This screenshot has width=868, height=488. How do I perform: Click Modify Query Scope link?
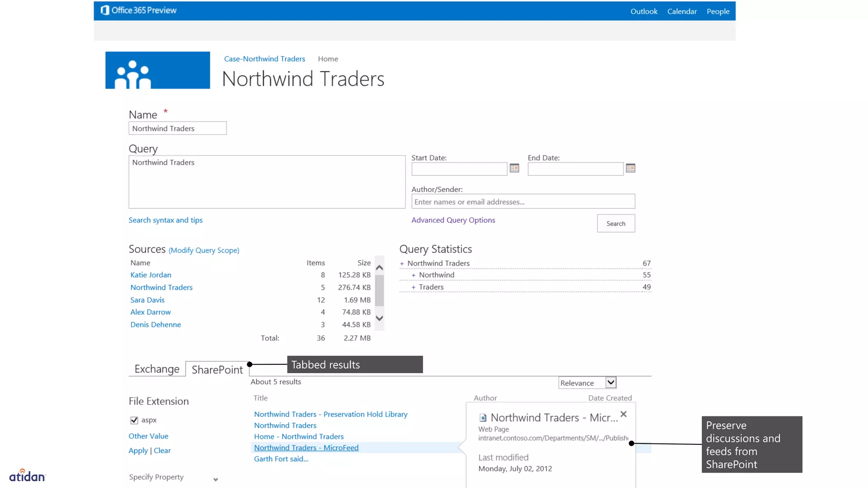204,250
